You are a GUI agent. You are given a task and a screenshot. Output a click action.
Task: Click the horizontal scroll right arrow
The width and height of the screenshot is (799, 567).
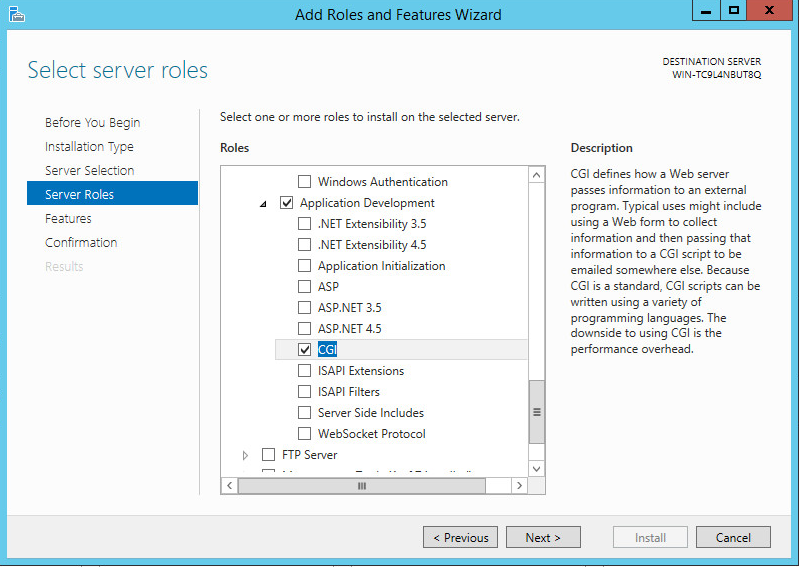(518, 485)
